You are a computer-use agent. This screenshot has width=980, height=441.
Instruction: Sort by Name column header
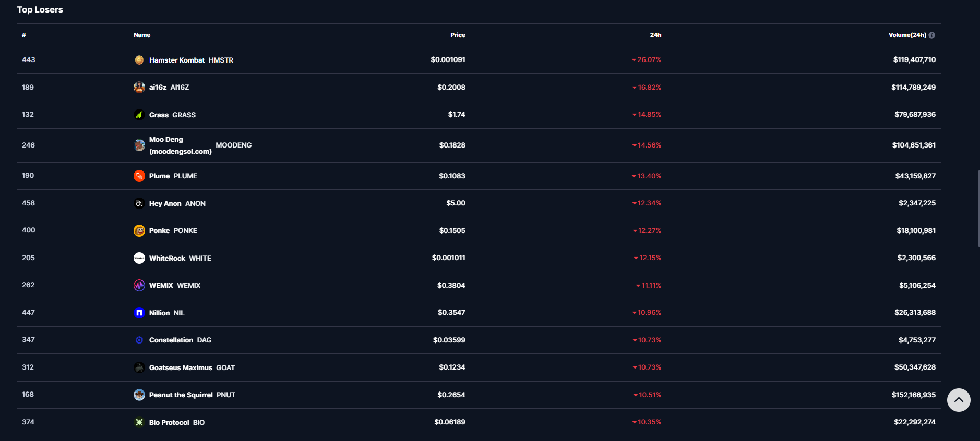(x=142, y=35)
